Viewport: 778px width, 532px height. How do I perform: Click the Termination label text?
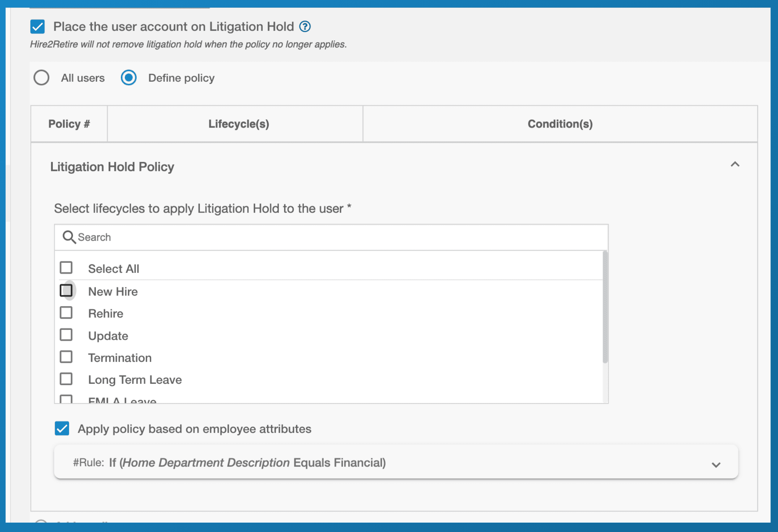(120, 358)
